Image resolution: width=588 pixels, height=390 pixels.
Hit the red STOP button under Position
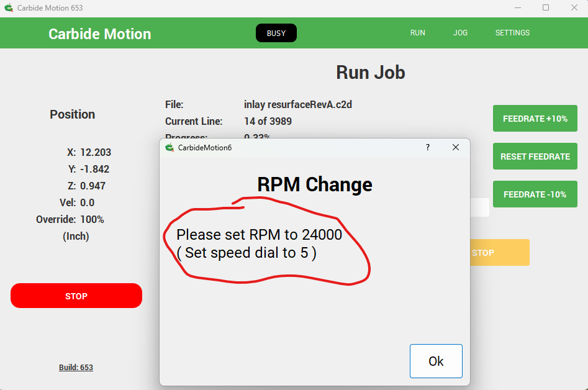click(76, 296)
